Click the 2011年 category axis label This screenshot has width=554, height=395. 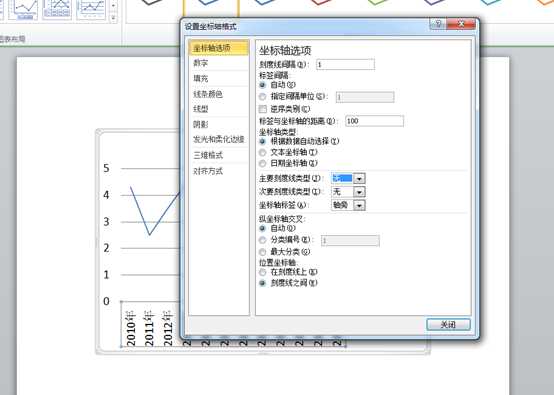coord(149,328)
